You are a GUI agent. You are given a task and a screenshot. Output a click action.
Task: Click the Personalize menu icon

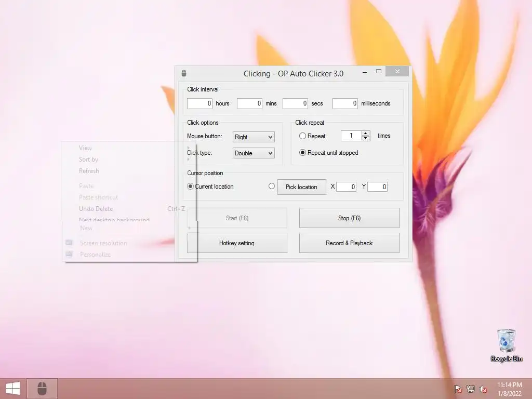pyautogui.click(x=69, y=254)
